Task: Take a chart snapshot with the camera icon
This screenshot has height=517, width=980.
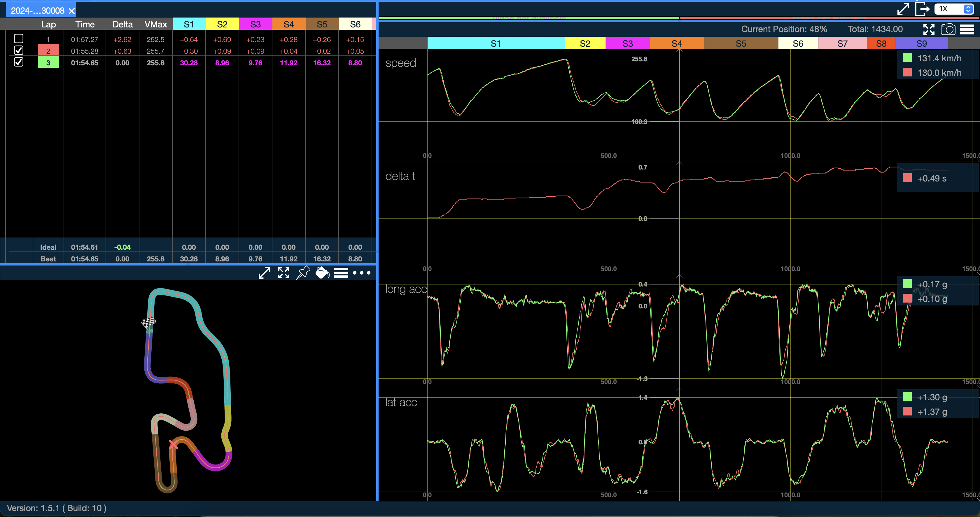Action: [x=948, y=29]
